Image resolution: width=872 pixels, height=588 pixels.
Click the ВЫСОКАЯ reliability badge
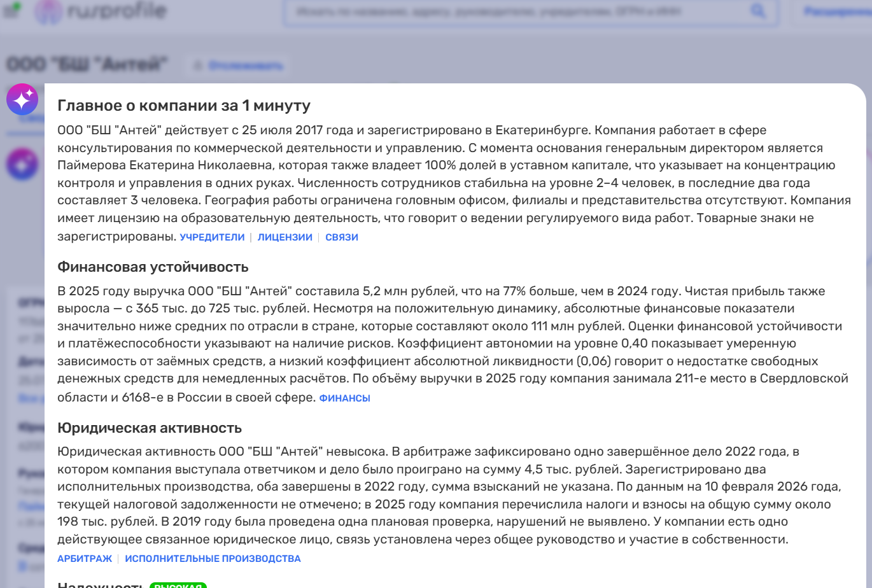click(179, 585)
